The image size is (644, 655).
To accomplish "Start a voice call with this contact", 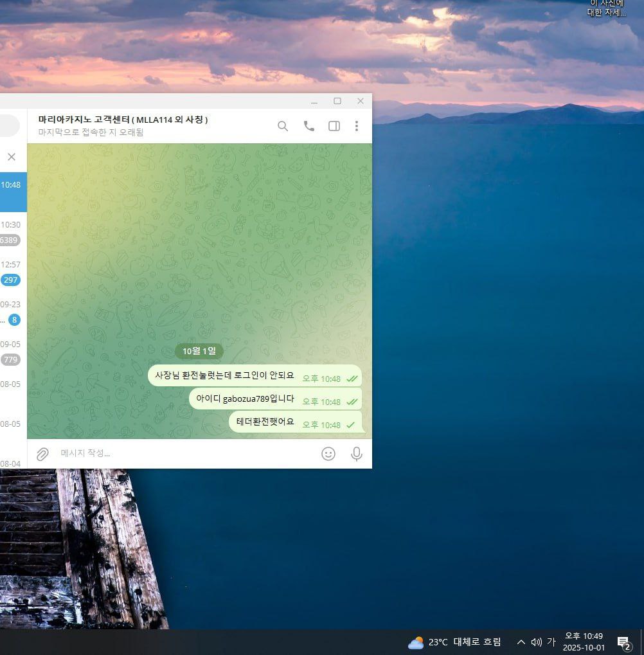I will click(x=309, y=126).
